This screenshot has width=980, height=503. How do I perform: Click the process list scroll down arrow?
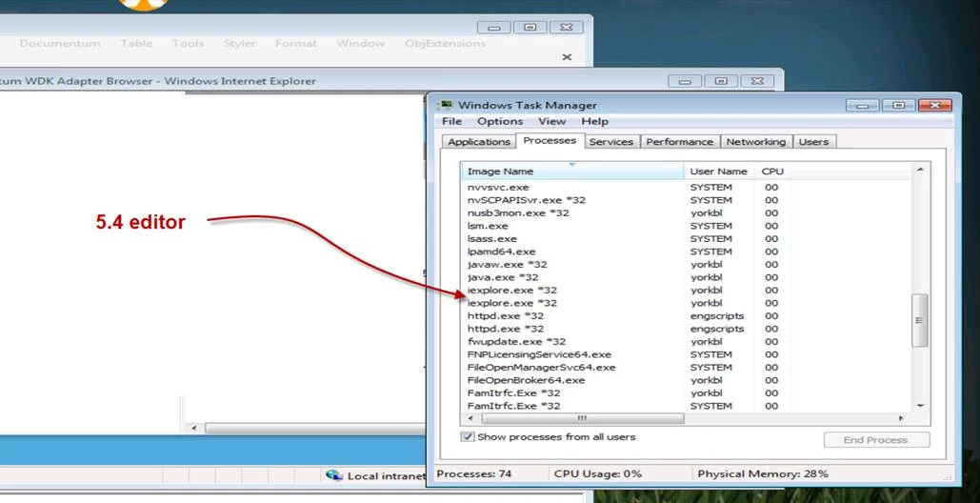[x=920, y=406]
